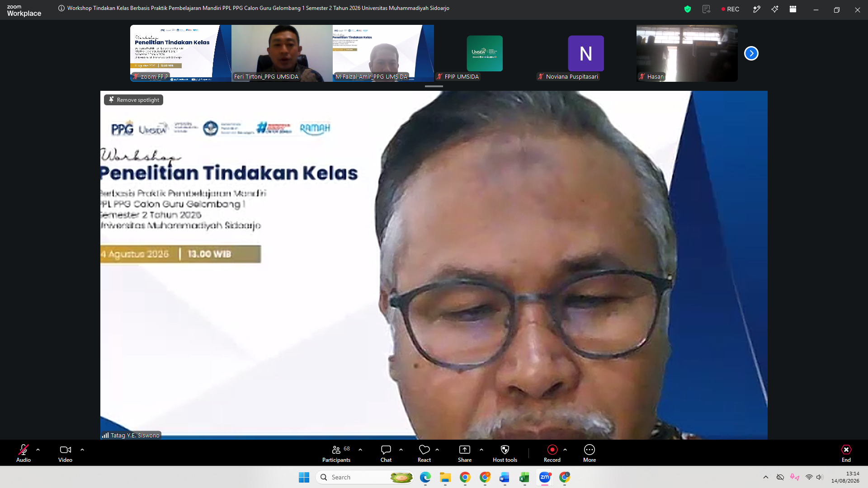Select Hasan participant video thumbnail
Viewport: 868px width, 488px height.
pos(687,53)
